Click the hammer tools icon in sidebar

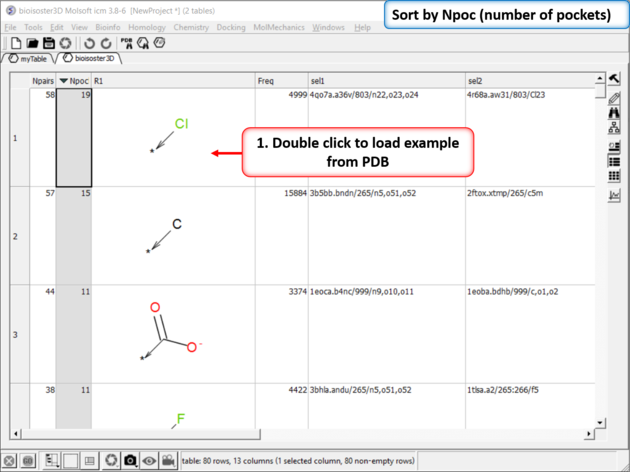(x=614, y=80)
